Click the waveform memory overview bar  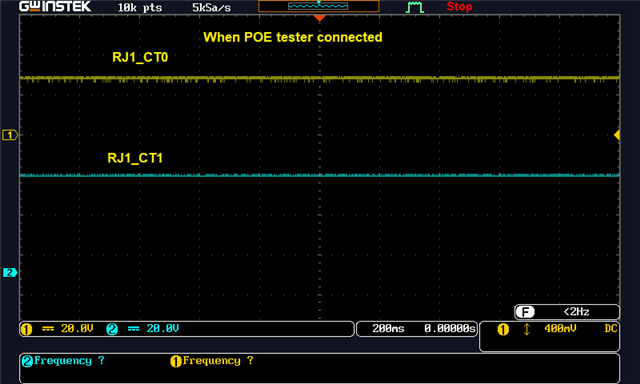[318, 6]
